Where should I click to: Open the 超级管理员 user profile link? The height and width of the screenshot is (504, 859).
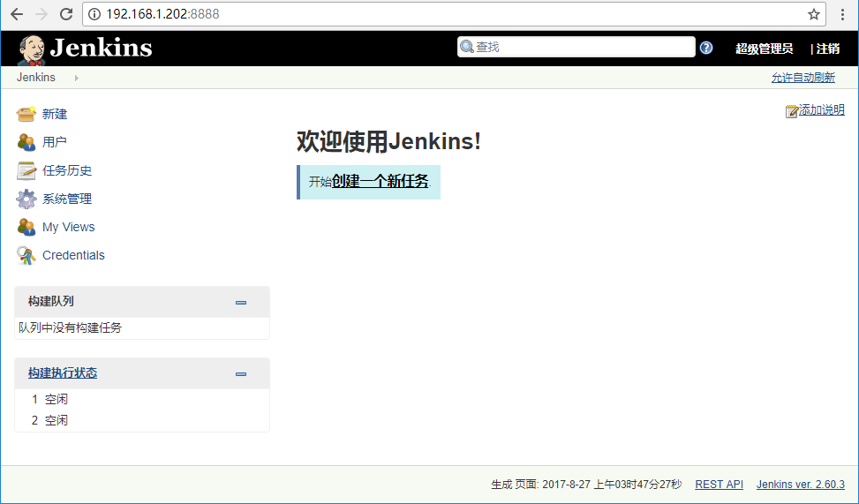pos(764,49)
